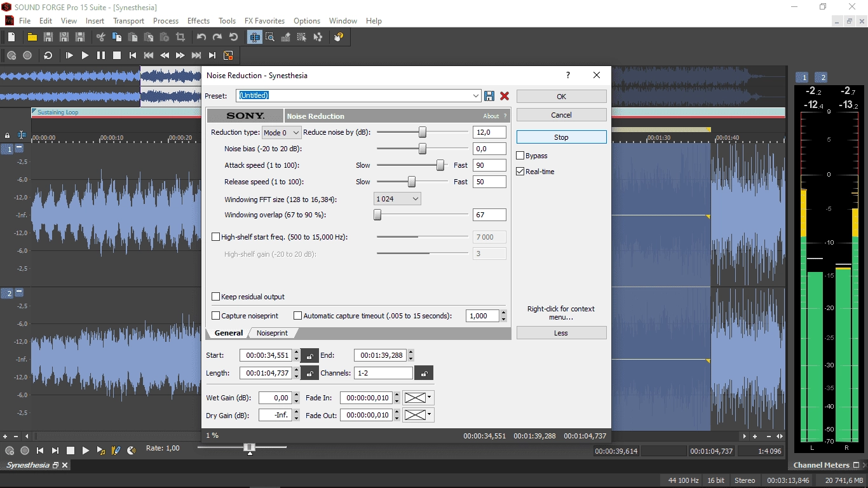Increase capture timeout value with up arrow
Viewport: 868px width, 488px height.
504,313
